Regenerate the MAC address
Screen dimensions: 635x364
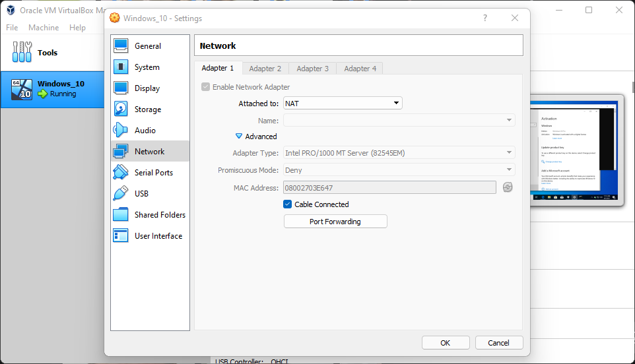pos(508,187)
